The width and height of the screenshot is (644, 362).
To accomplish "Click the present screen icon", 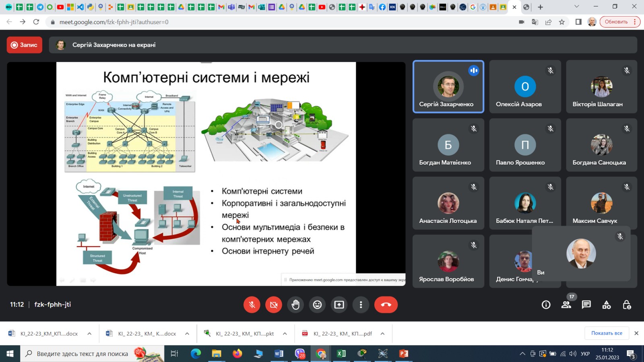I will [339, 305].
